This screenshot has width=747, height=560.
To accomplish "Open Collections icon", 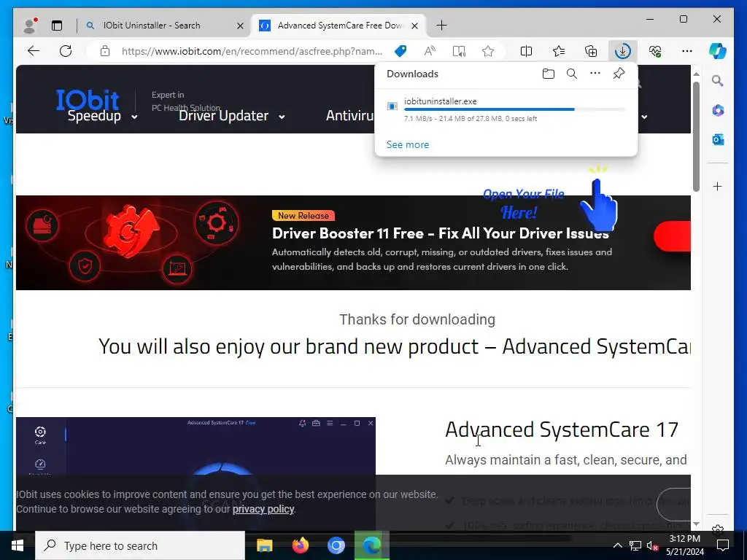I will 591,51.
